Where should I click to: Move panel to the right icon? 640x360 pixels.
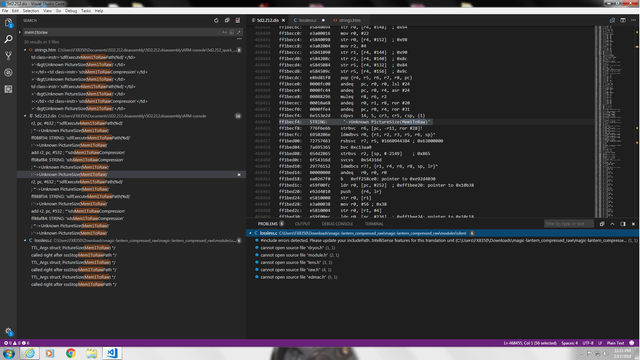click(623, 224)
